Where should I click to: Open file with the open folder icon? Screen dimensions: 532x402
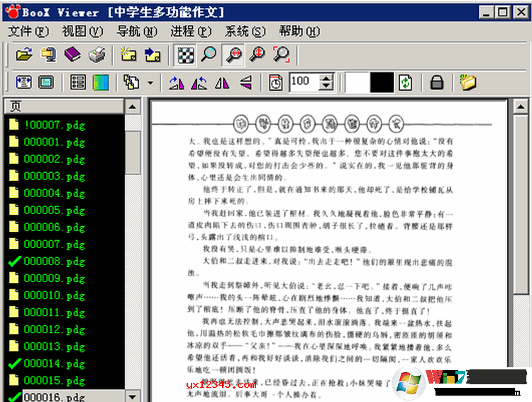tap(24, 55)
